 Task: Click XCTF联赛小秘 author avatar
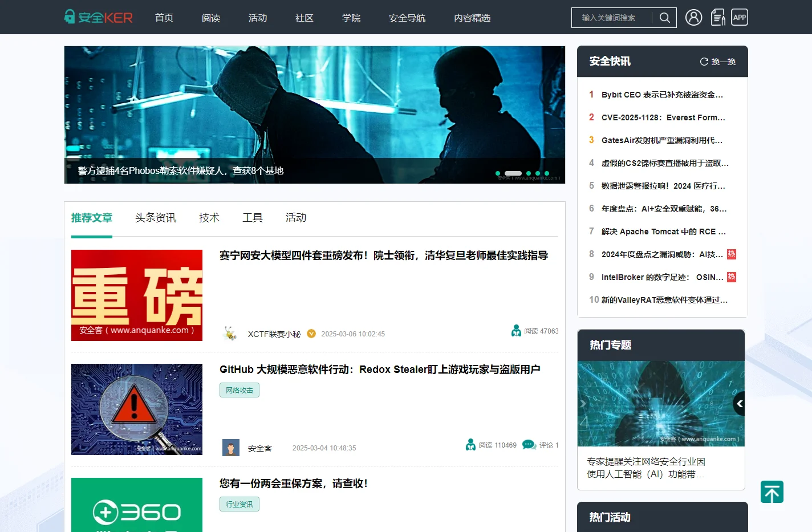[x=231, y=334]
